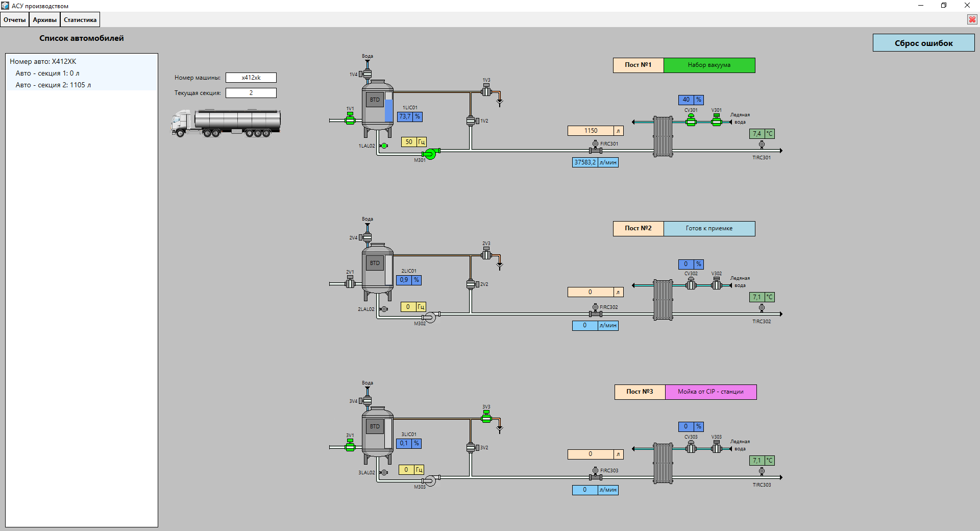Select valve 3V3 on Post 3
The image size is (980, 531).
pos(486,418)
